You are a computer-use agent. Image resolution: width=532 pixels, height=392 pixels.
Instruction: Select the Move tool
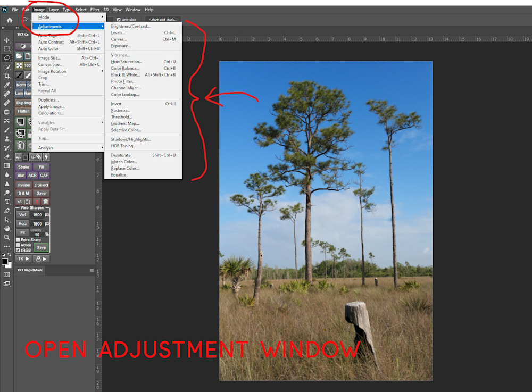click(x=7, y=40)
